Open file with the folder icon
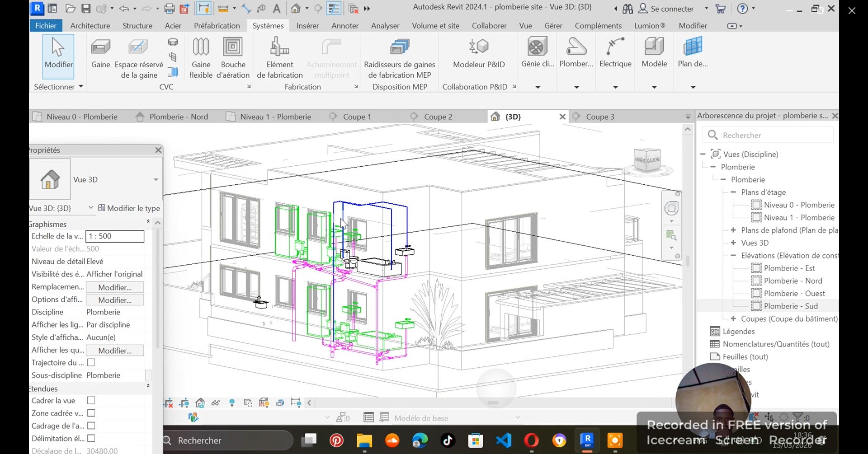868x454 pixels. (70, 8)
